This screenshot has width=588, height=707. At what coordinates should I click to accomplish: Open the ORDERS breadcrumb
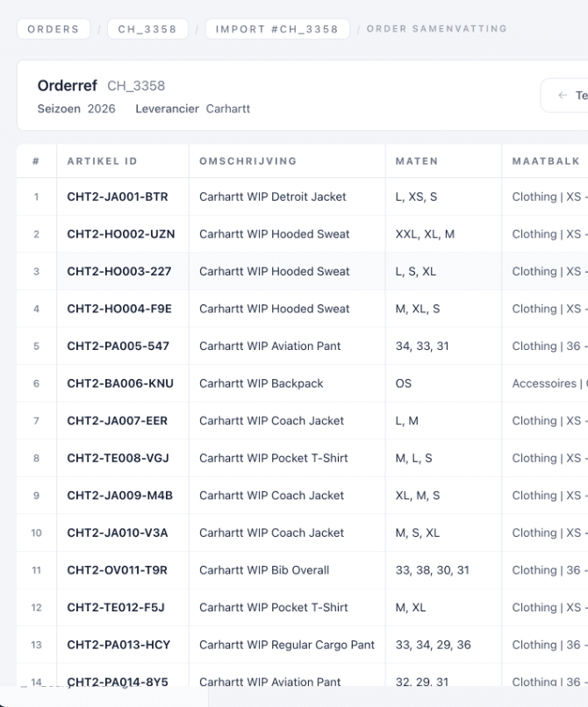click(x=54, y=29)
